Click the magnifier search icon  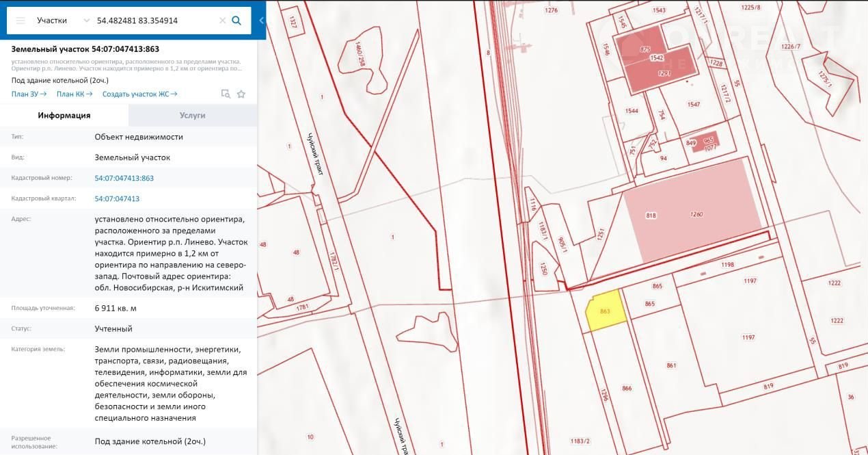tap(236, 21)
